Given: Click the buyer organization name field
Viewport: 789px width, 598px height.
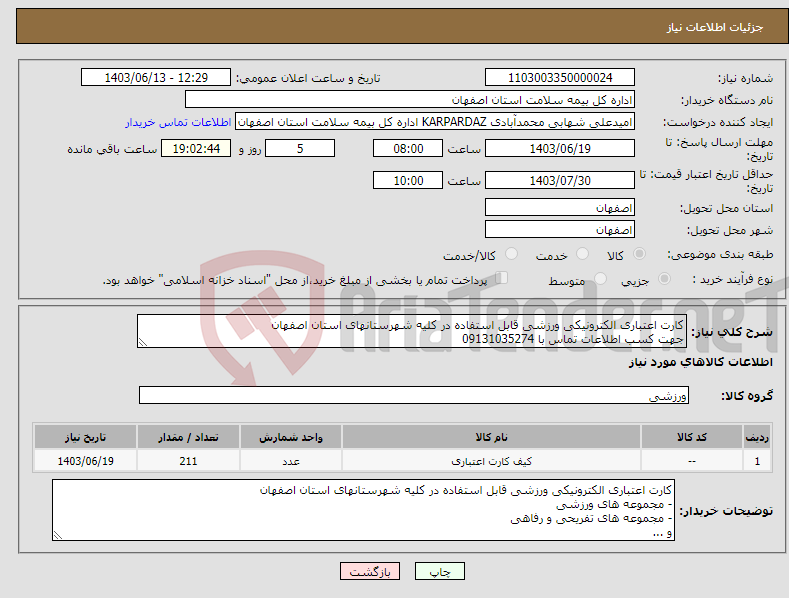Looking at the screenshot, I should tap(410, 100).
